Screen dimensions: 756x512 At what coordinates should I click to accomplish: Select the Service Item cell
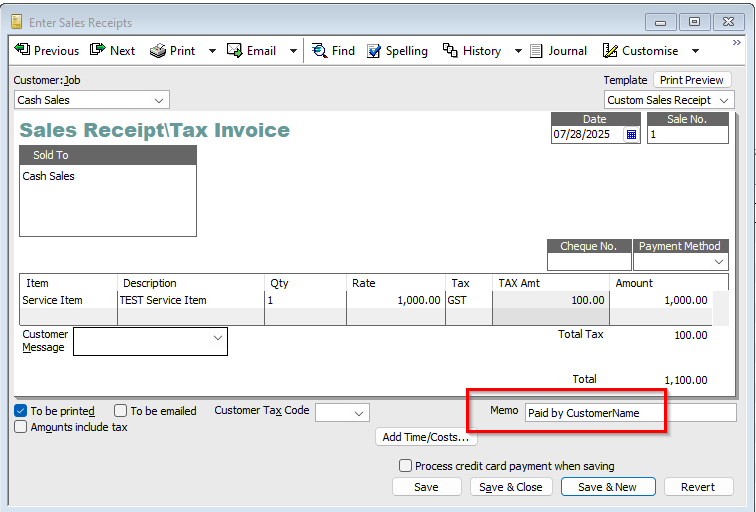coord(68,300)
